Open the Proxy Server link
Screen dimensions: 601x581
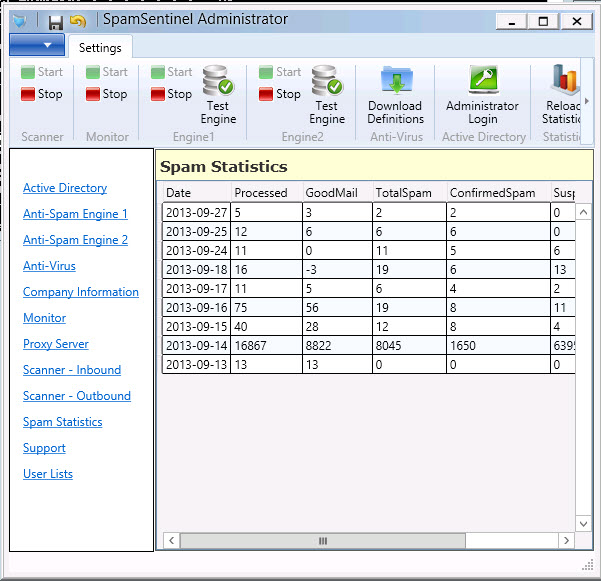tap(56, 344)
